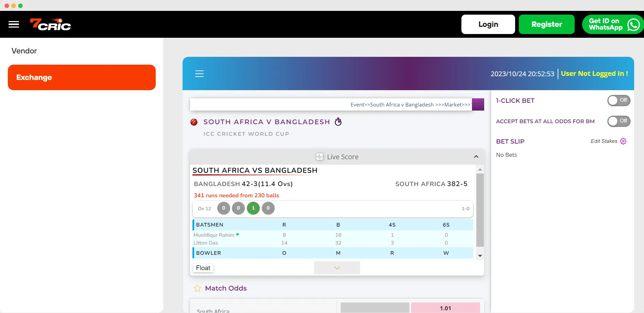Click '341 runs needed from 230 balls' text
Viewport: 644px width, 313px height.
pyautogui.click(x=236, y=195)
